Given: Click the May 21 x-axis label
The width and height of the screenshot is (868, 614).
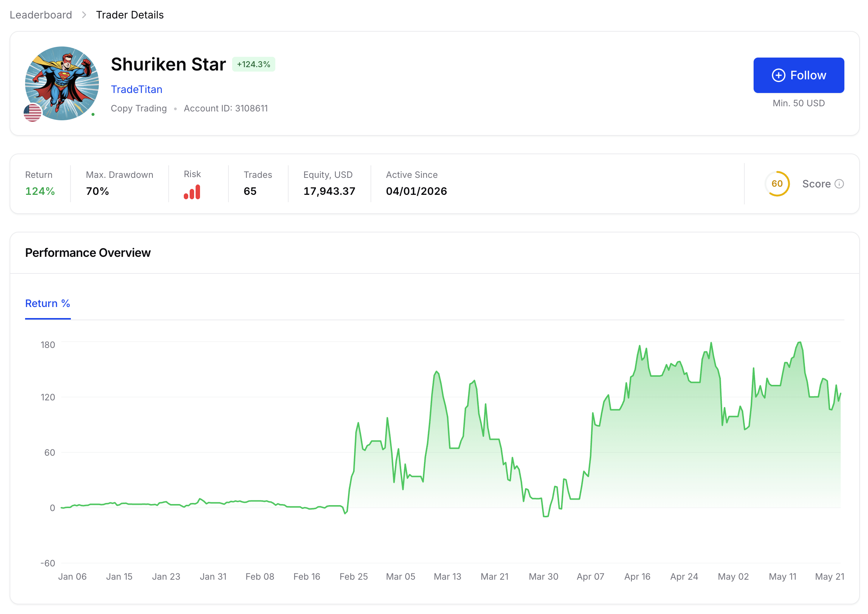Looking at the screenshot, I should [830, 577].
